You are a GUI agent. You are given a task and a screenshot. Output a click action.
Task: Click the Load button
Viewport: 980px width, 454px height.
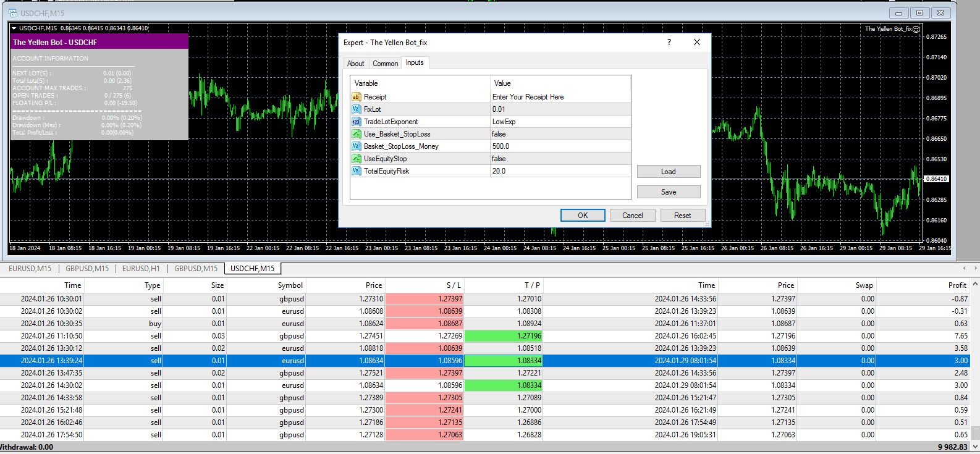tap(669, 172)
